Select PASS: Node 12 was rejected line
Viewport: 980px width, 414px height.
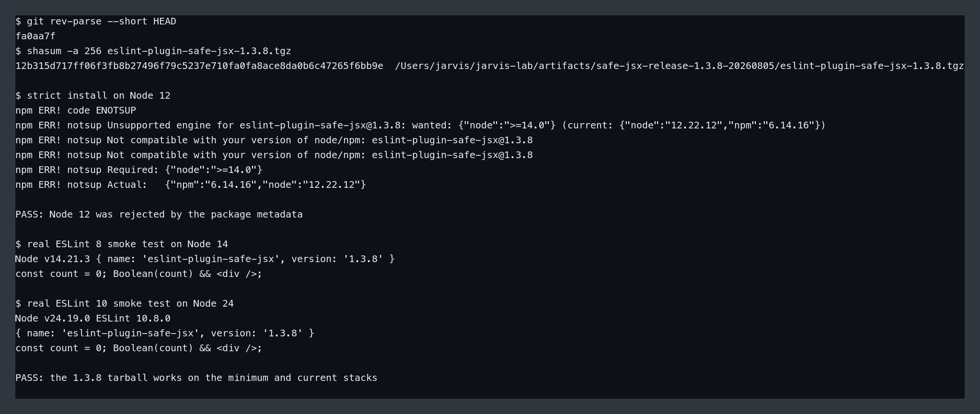(159, 215)
